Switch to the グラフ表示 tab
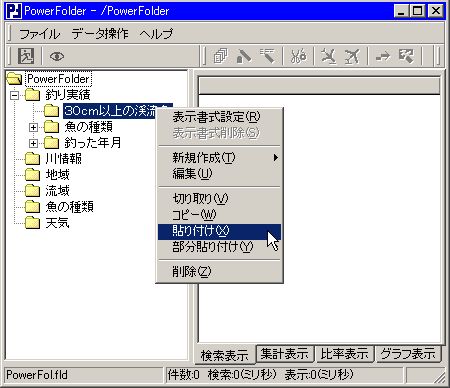This screenshot has height=388, width=450. click(x=408, y=354)
